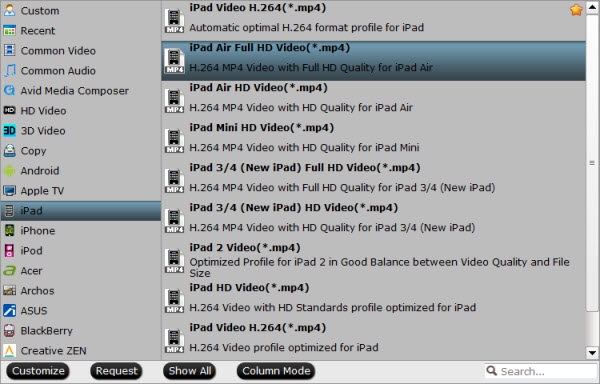Open the Common Audio music note icon

(9, 71)
